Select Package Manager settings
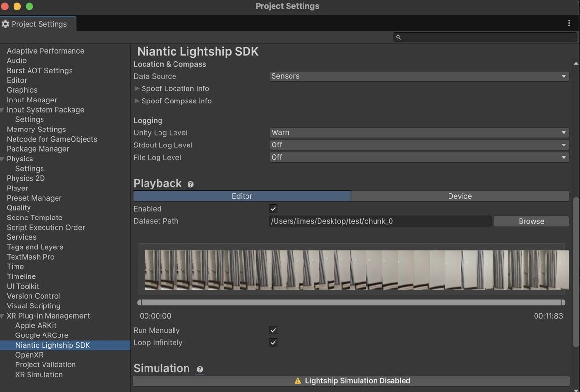The width and height of the screenshot is (580, 392). coord(38,149)
